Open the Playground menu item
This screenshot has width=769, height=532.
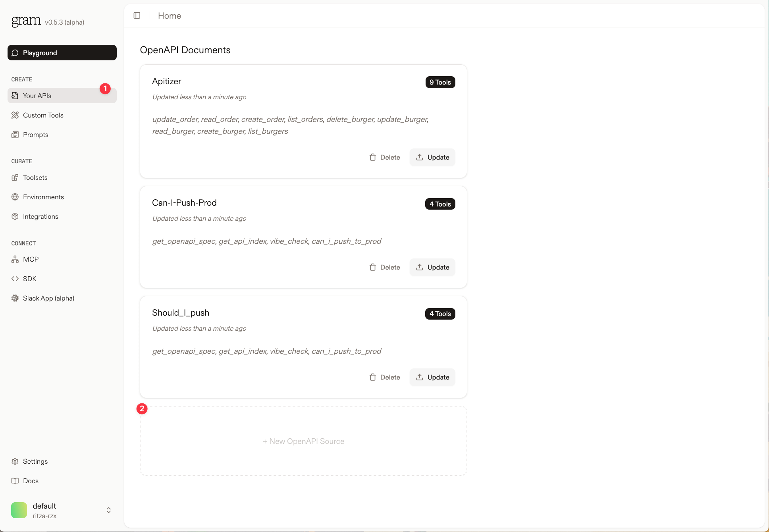(x=62, y=53)
